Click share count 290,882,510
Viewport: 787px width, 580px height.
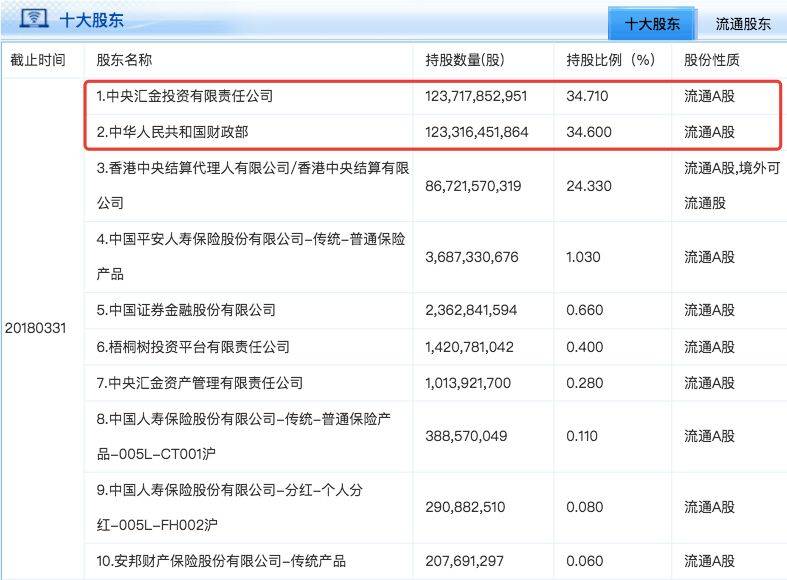point(465,507)
